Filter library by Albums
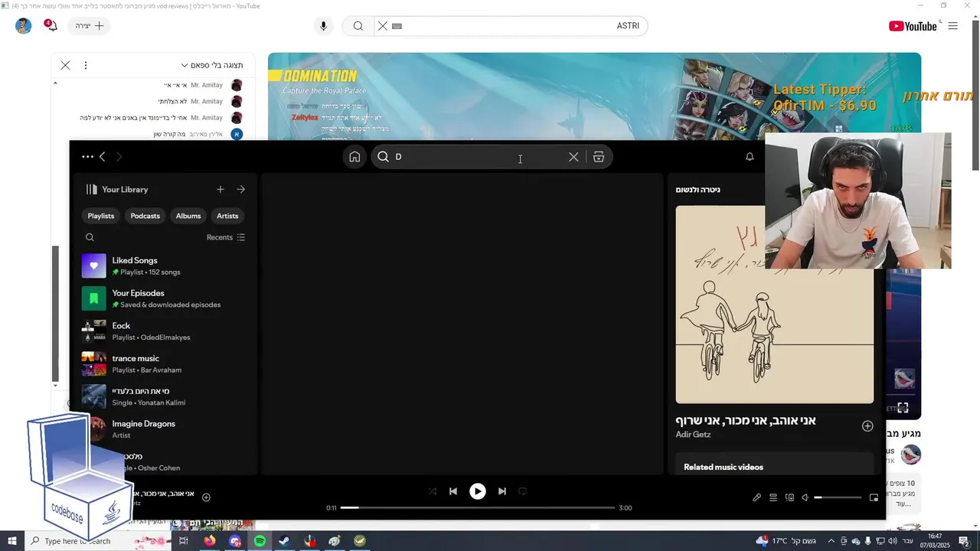Viewport: 980px width, 551px height. [x=188, y=216]
